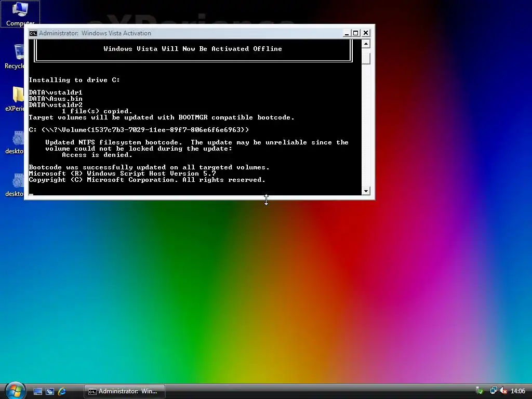Click the Show Desktop quick launch icon
Screen dimensions: 532x399
[37, 392]
